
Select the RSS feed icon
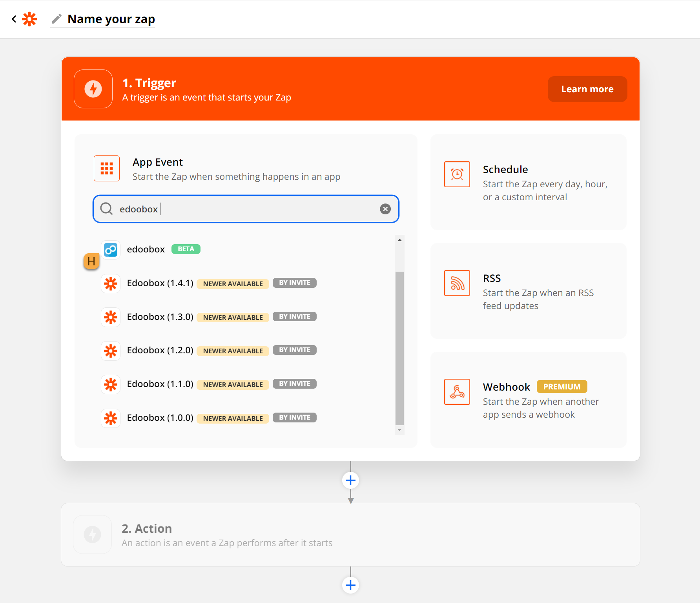click(457, 283)
